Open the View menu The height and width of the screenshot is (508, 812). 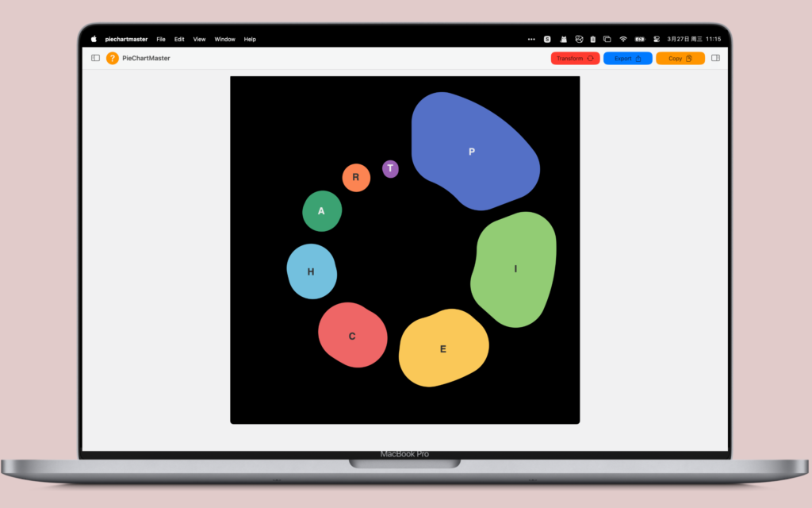point(199,39)
